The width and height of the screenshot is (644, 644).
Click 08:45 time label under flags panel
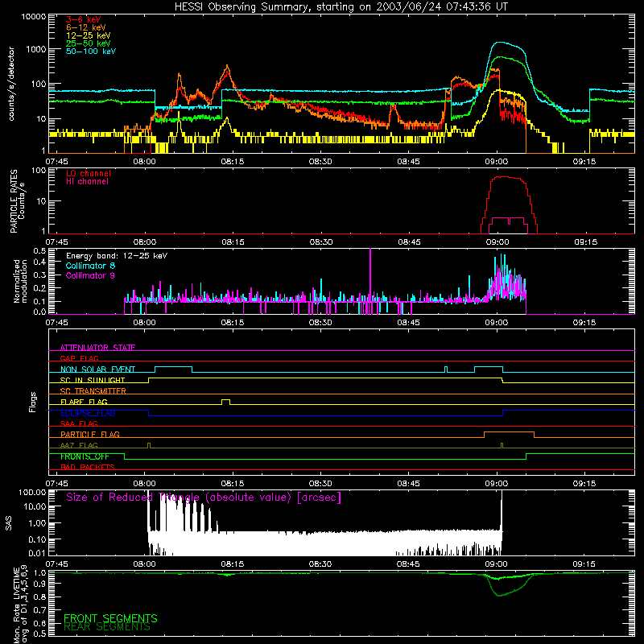[409, 484]
